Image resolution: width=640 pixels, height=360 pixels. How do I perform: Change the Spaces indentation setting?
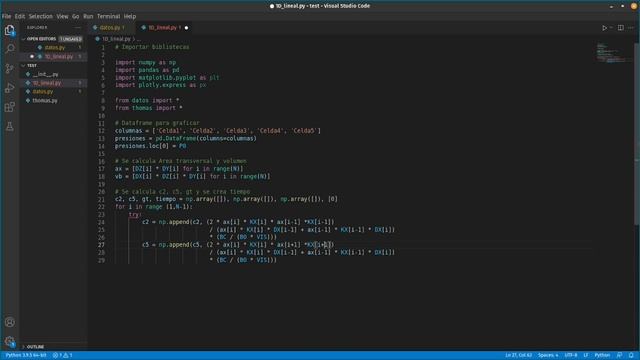[x=548, y=355]
